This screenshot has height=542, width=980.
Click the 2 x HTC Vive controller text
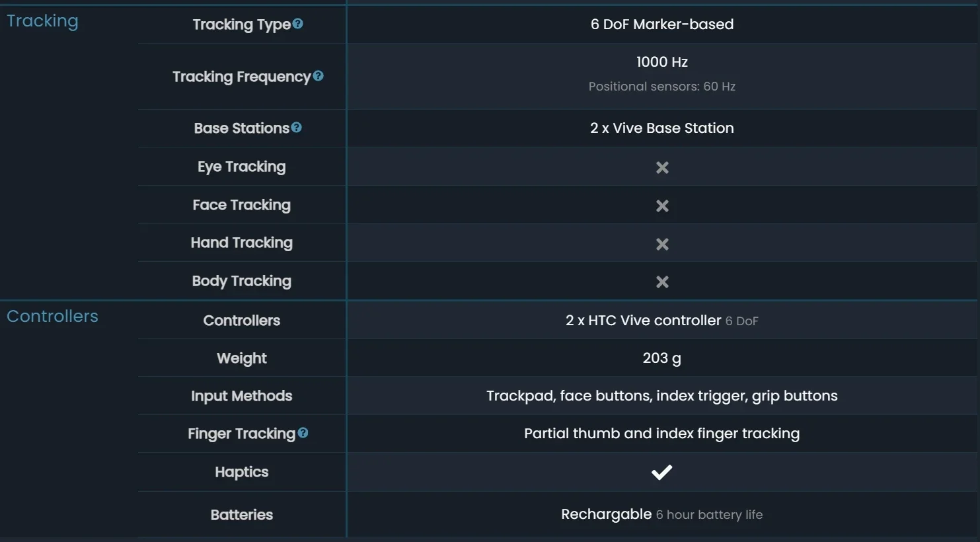pyautogui.click(x=643, y=321)
